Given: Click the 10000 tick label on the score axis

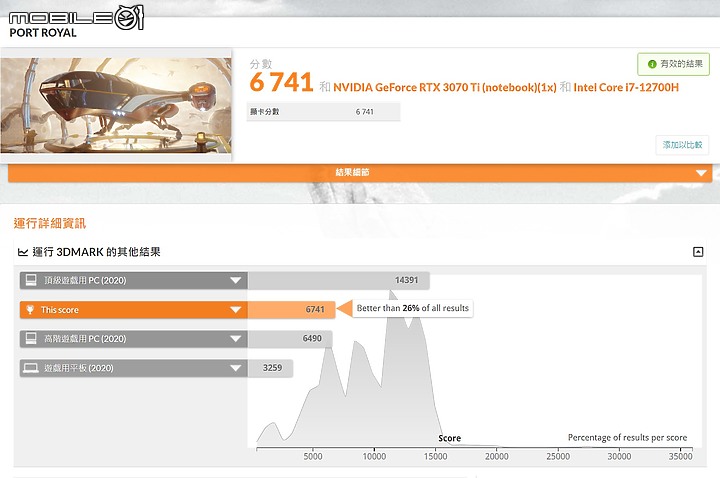Looking at the screenshot, I should [374, 456].
